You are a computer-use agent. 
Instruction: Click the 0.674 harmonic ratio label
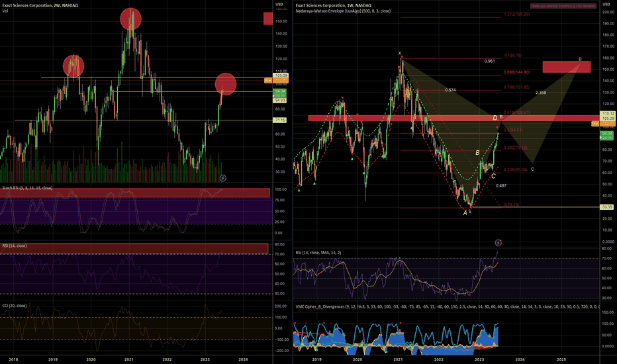(x=450, y=90)
